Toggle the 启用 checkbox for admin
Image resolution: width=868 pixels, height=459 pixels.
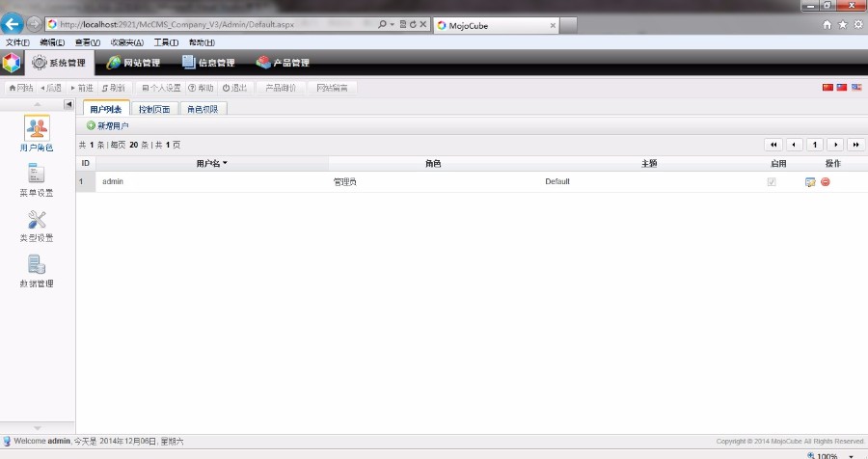coord(772,181)
